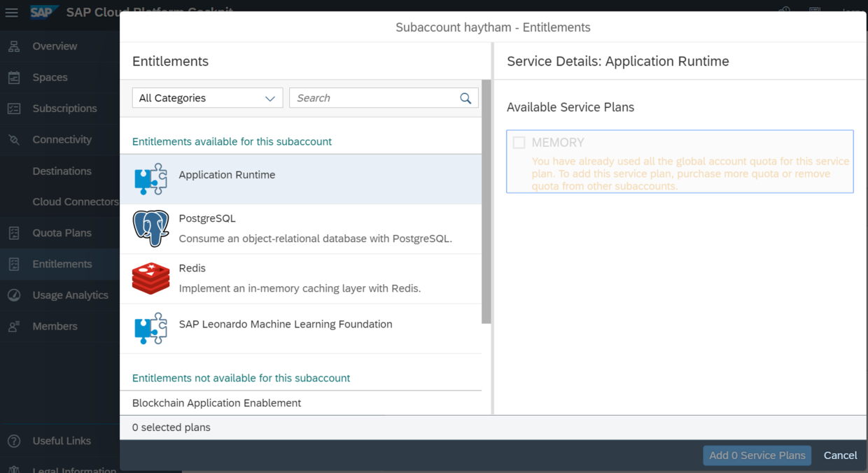Go to Quota Plans in sidebar
The width and height of the screenshot is (868, 473).
point(62,233)
